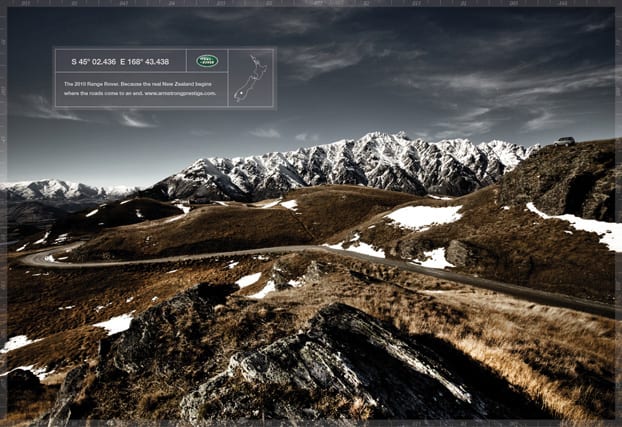Viewport: 622px width, 427px height.
Task: Click the large snow patch right of center
Action: [424, 217]
